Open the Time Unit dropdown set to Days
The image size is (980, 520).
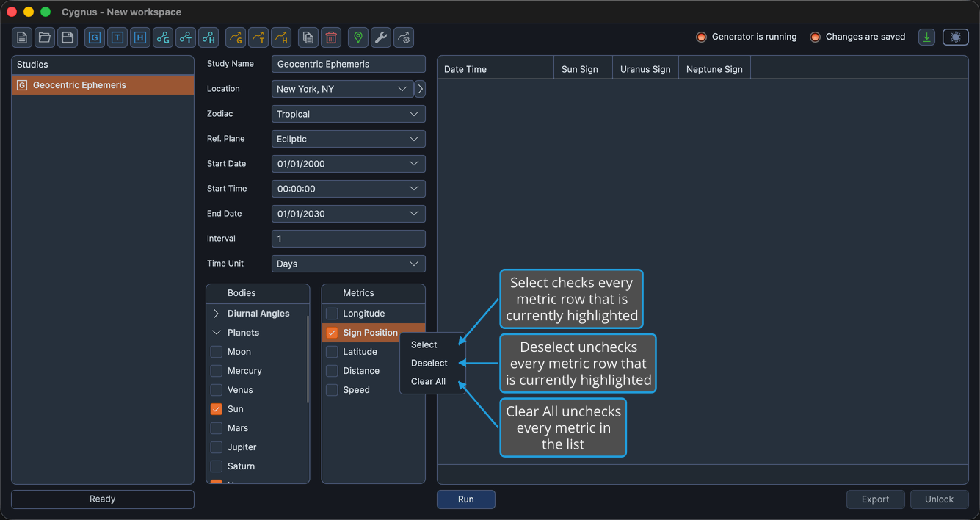point(348,264)
